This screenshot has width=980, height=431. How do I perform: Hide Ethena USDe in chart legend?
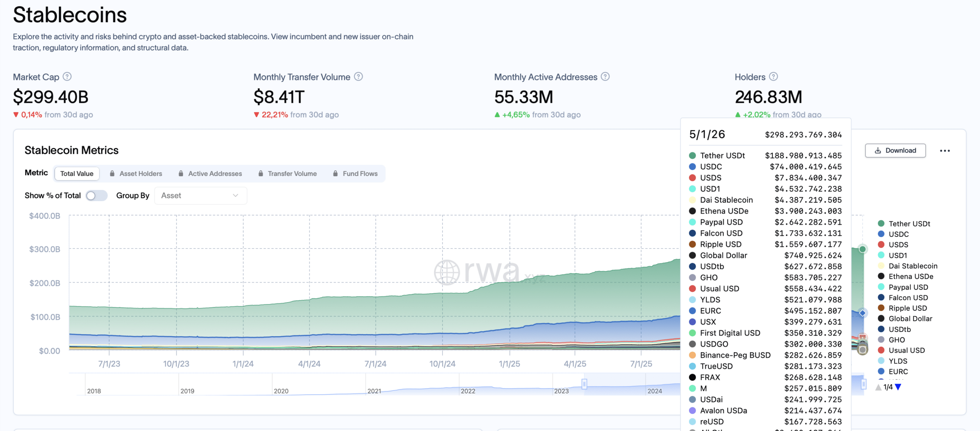point(906,276)
